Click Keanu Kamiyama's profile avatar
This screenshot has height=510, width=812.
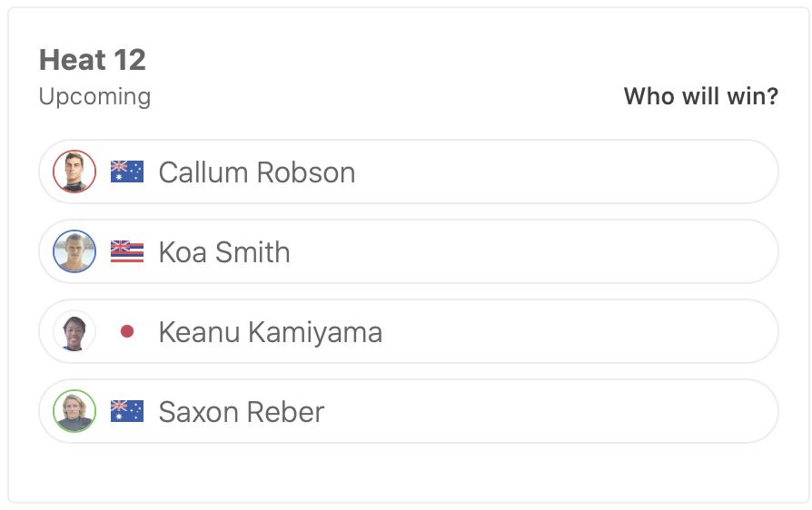74,331
